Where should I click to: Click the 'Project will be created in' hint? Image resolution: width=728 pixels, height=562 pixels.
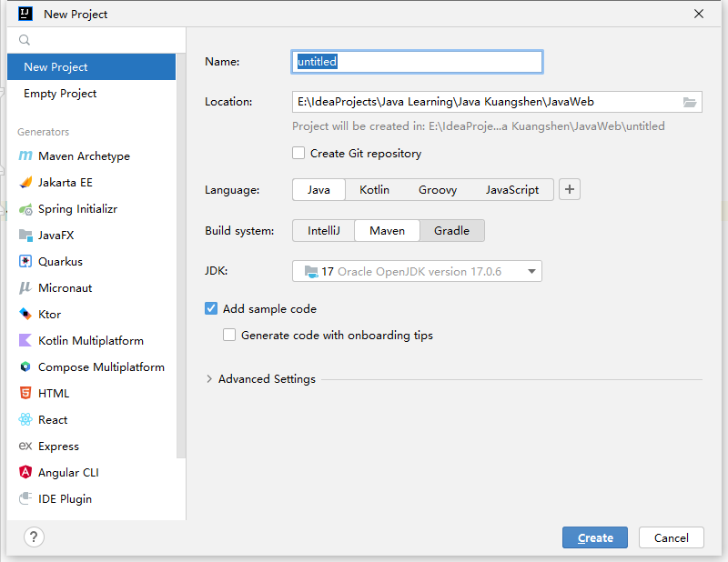[479, 126]
